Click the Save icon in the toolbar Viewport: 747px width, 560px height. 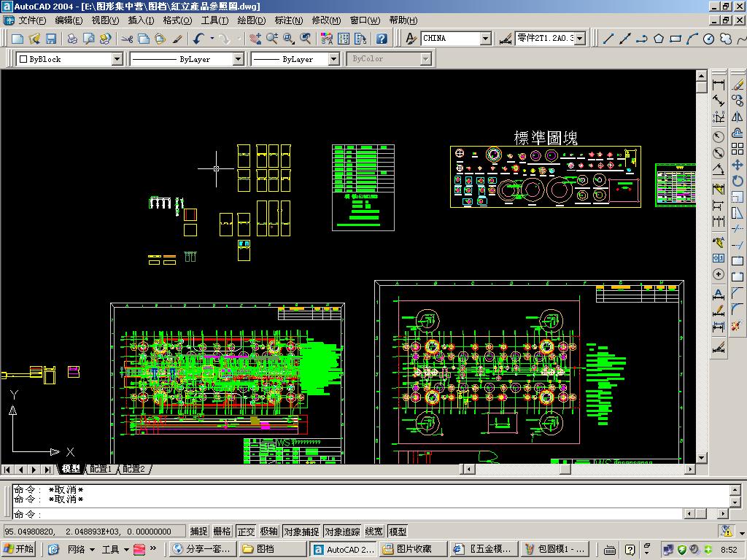point(51,39)
